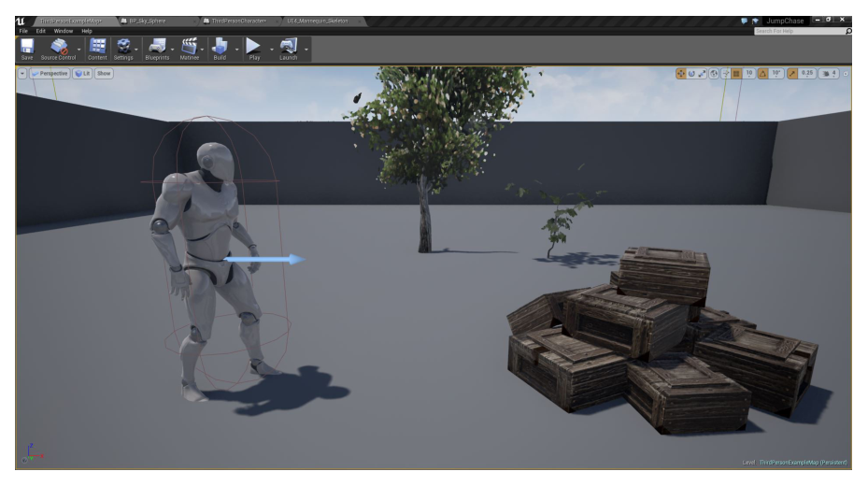Click the JumpChase project name label

click(785, 21)
